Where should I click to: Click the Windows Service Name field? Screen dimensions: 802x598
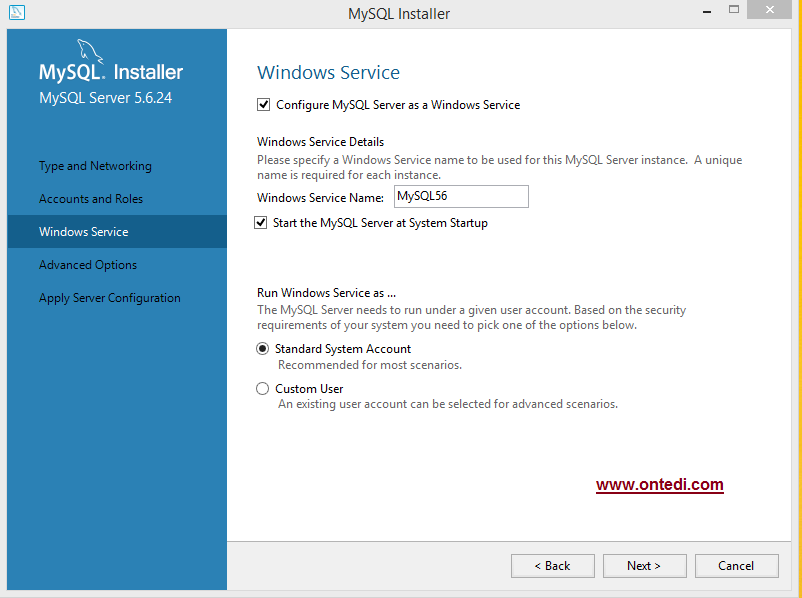(x=461, y=196)
